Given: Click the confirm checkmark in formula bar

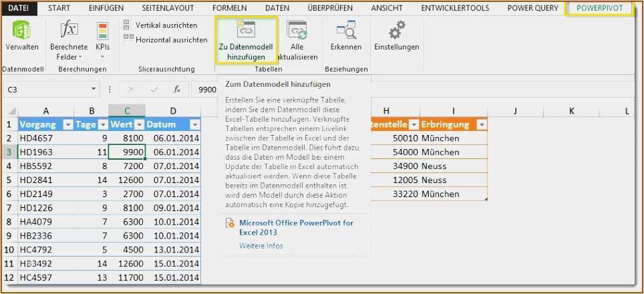Looking at the screenshot, I should click(154, 89).
